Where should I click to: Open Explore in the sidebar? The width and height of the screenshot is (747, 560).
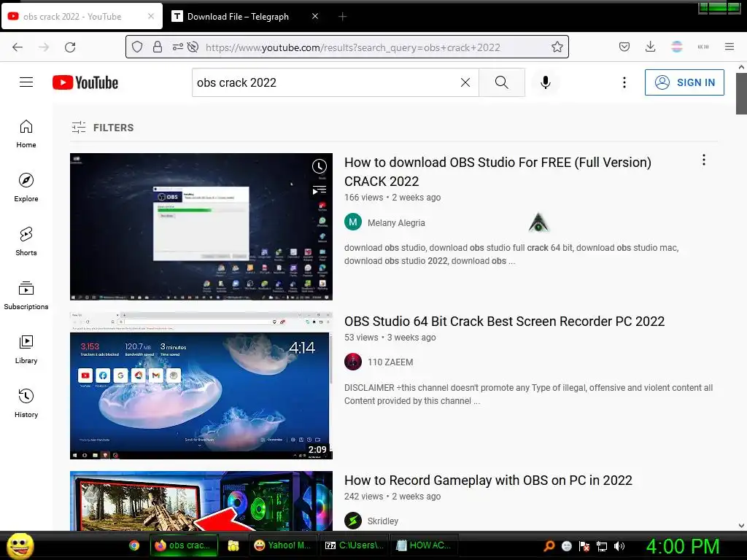(26, 187)
